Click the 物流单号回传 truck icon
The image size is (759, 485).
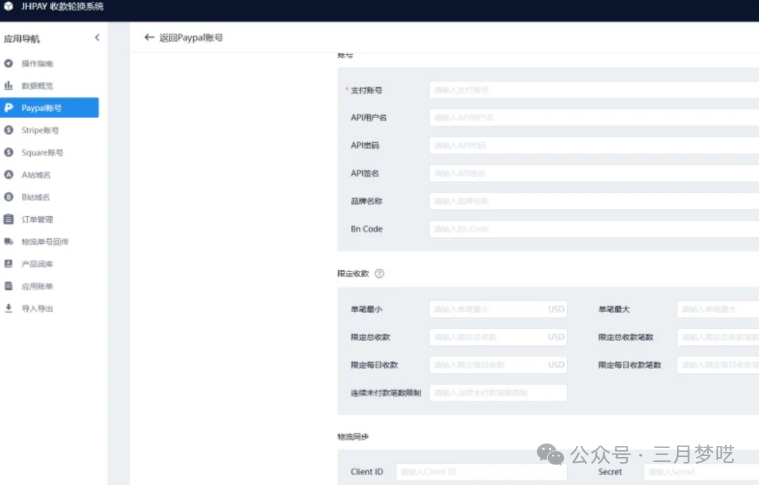point(8,242)
